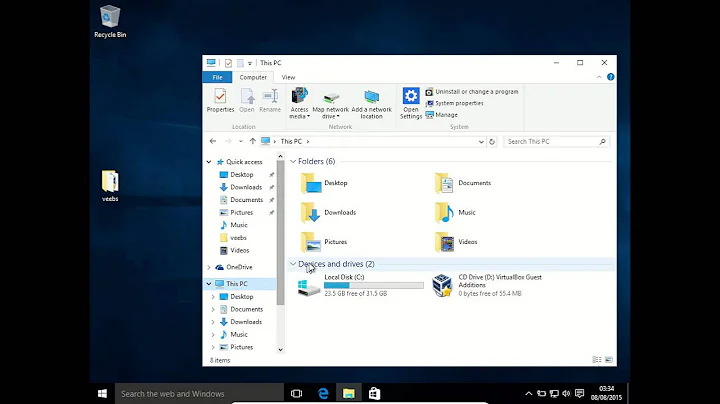This screenshot has height=404, width=720.
Task: Open Properties in the ribbon
Action: tap(220, 101)
